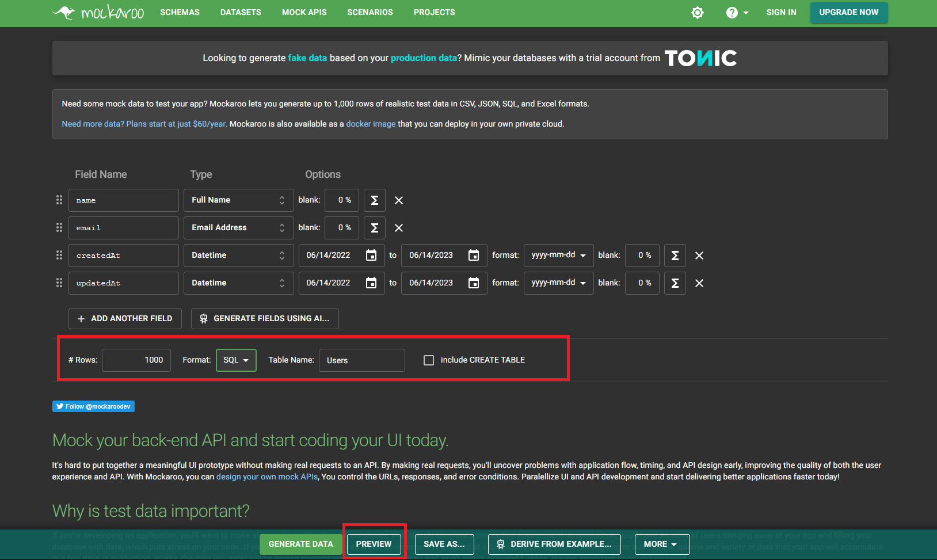Click the Rows count input
The height and width of the screenshot is (560, 937).
point(136,360)
